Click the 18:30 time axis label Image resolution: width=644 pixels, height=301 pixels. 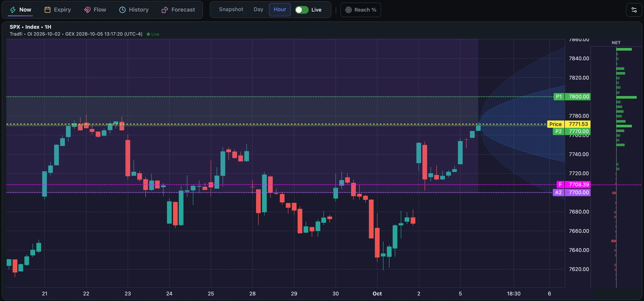(x=514, y=294)
